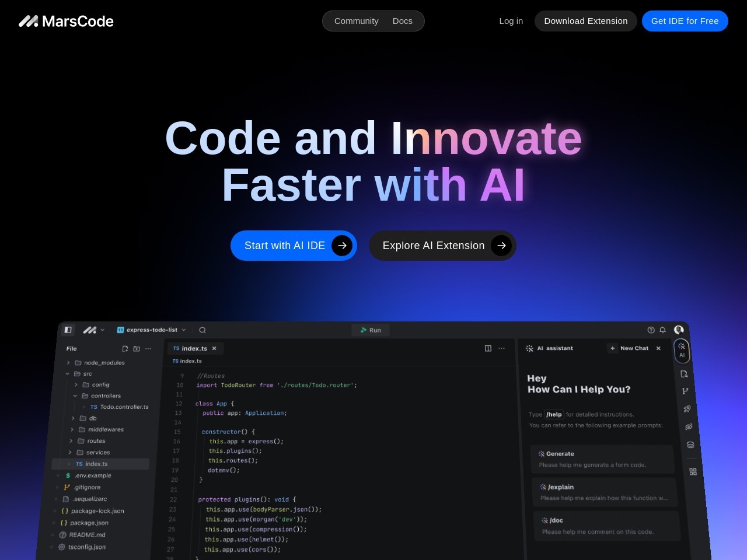Click the /help command chip

(x=554, y=414)
